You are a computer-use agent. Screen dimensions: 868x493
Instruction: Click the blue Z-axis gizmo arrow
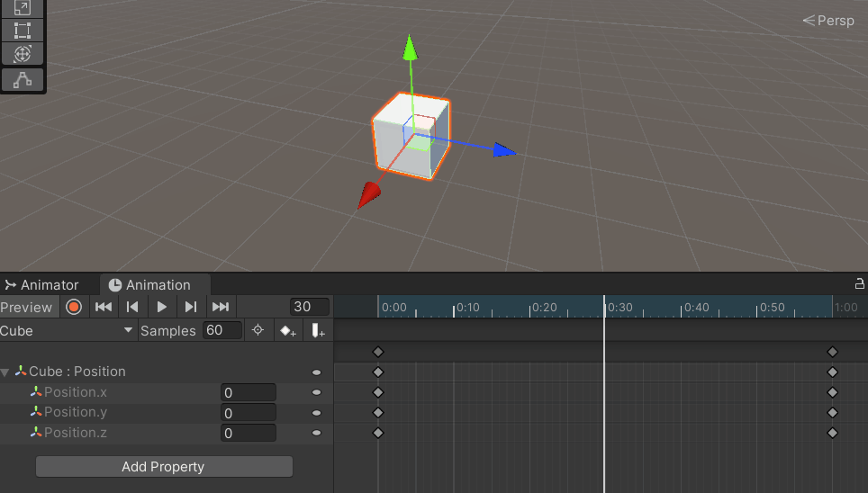click(504, 150)
